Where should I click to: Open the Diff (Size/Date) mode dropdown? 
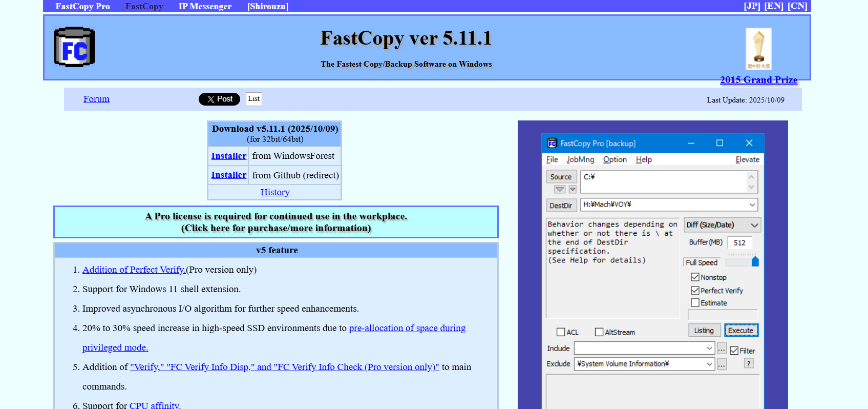(722, 225)
